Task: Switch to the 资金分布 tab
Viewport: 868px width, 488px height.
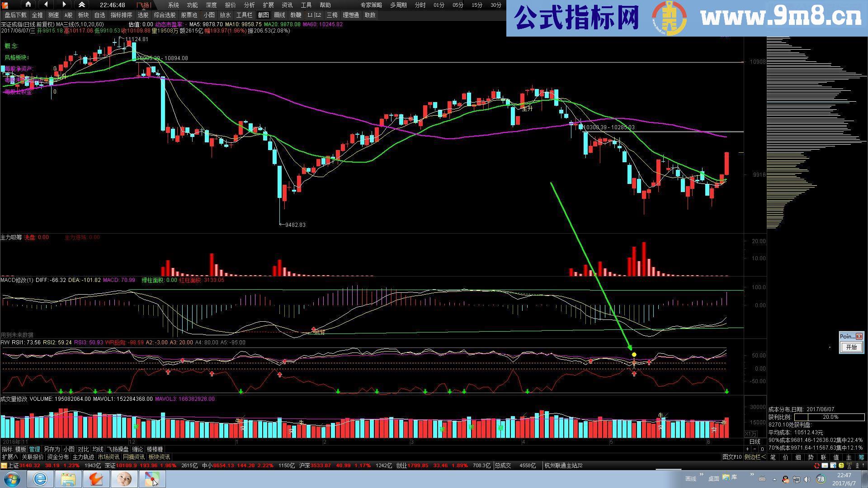Action: tap(57, 457)
